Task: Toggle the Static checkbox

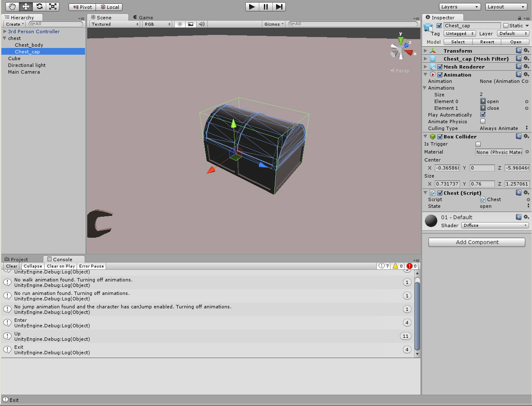Action: click(x=506, y=26)
